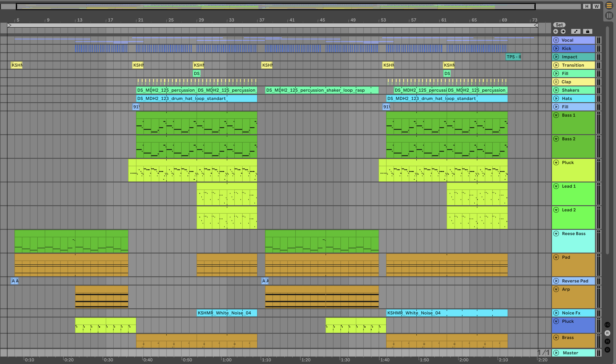Select the KSHMR_White_Noise_04 clip at bar 29

226,313
